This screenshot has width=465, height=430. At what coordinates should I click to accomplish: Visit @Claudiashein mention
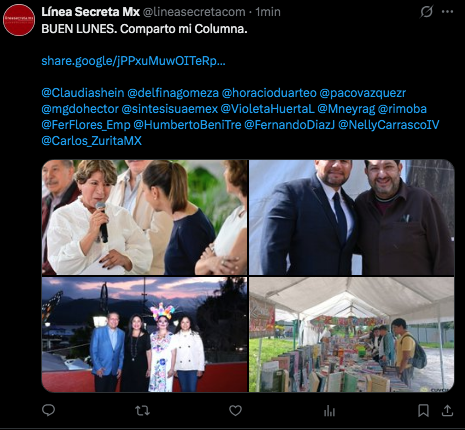(x=83, y=93)
